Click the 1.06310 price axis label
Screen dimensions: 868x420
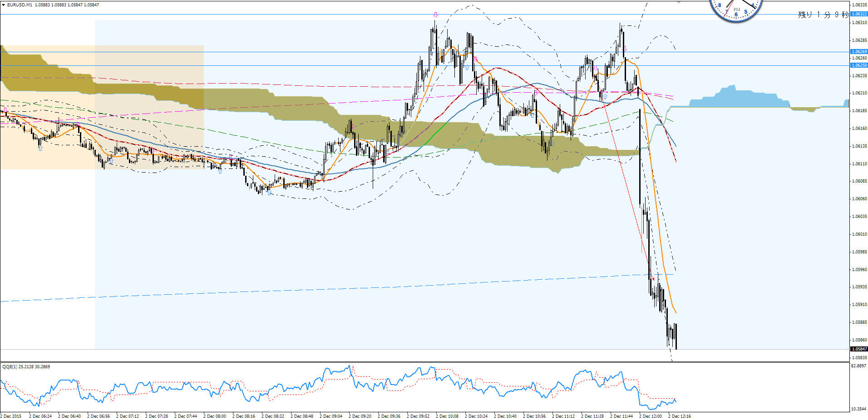tap(858, 23)
